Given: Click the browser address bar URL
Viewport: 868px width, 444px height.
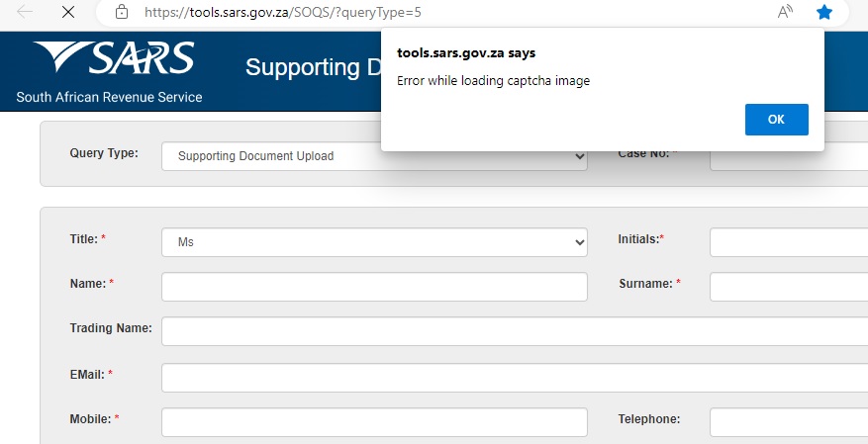Looking at the screenshot, I should coord(283,12).
